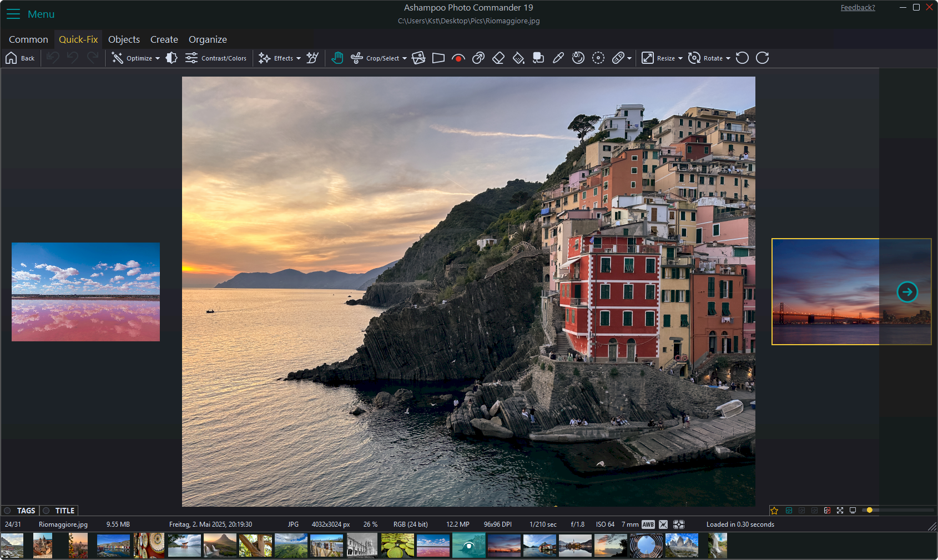The width and height of the screenshot is (938, 560).
Task: Click the Contrast/Colors adjustment icon
Action: click(x=191, y=58)
